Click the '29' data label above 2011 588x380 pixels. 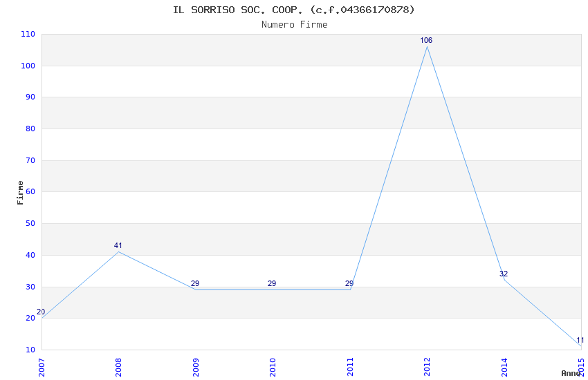(x=349, y=283)
